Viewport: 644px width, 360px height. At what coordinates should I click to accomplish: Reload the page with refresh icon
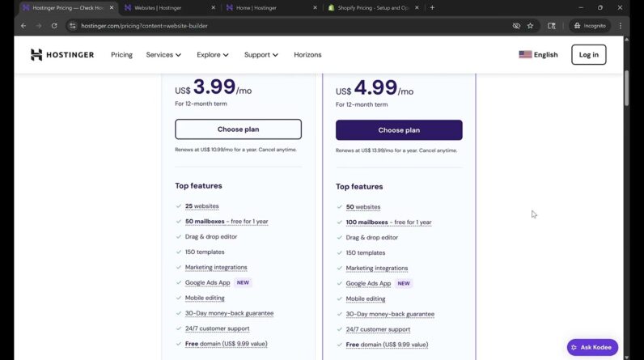tap(54, 25)
